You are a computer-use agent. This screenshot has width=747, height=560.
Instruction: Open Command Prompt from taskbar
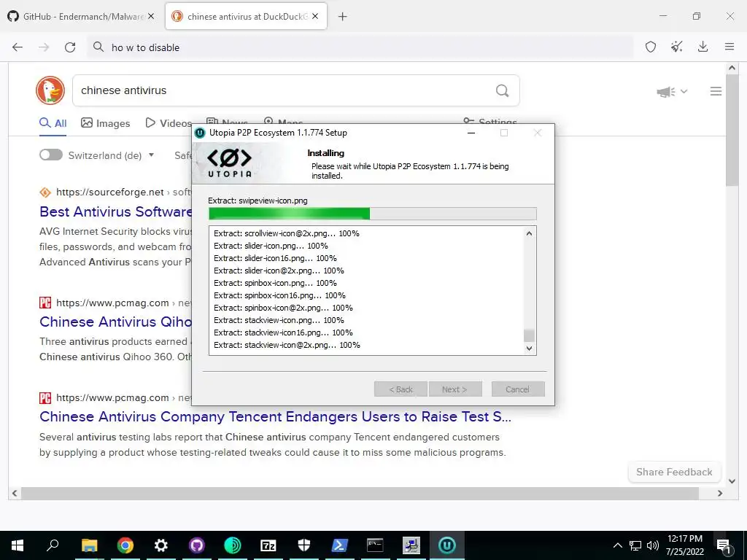pyautogui.click(x=376, y=545)
